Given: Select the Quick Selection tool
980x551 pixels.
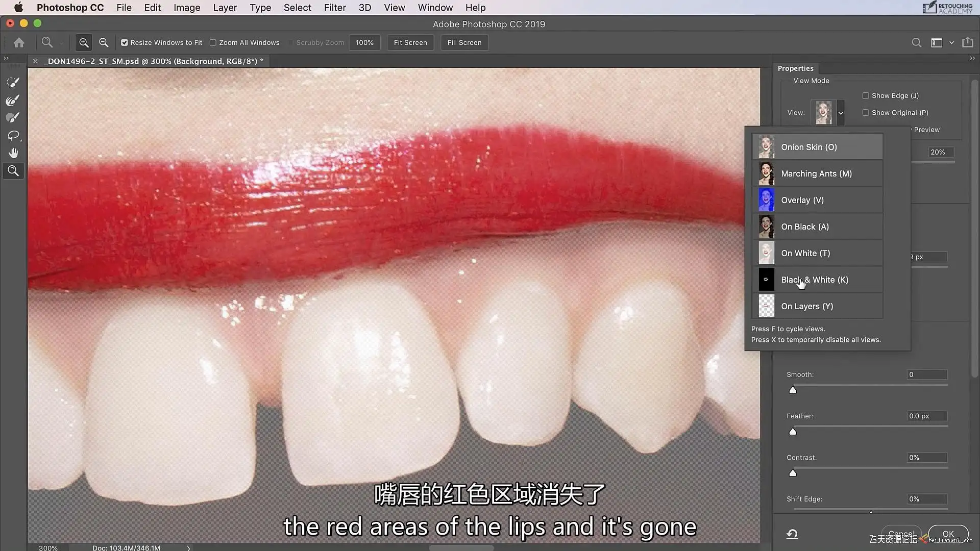Looking at the screenshot, I should (13, 82).
